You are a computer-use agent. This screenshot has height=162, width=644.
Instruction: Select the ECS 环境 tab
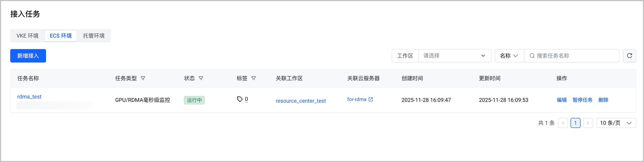coord(61,36)
